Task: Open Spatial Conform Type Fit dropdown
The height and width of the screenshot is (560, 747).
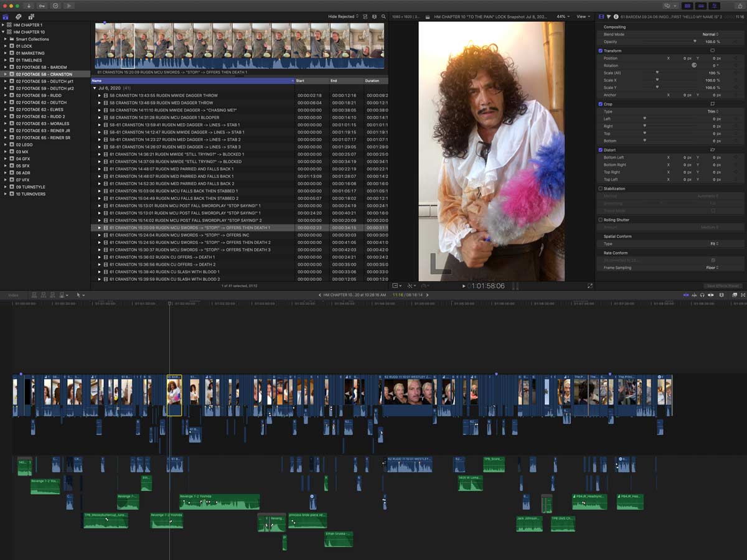Action: 715,244
